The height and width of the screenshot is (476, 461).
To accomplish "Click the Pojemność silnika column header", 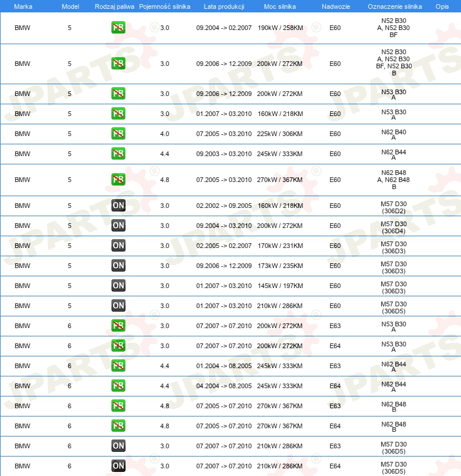I will [x=164, y=6].
